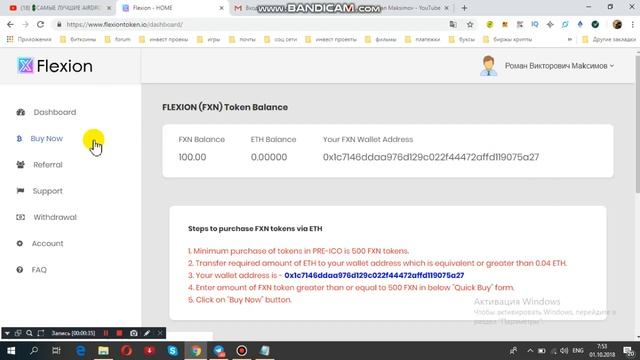Screen dimensions: 640x360
Task: Open Windows taskbar search
Action: (x=34, y=351)
